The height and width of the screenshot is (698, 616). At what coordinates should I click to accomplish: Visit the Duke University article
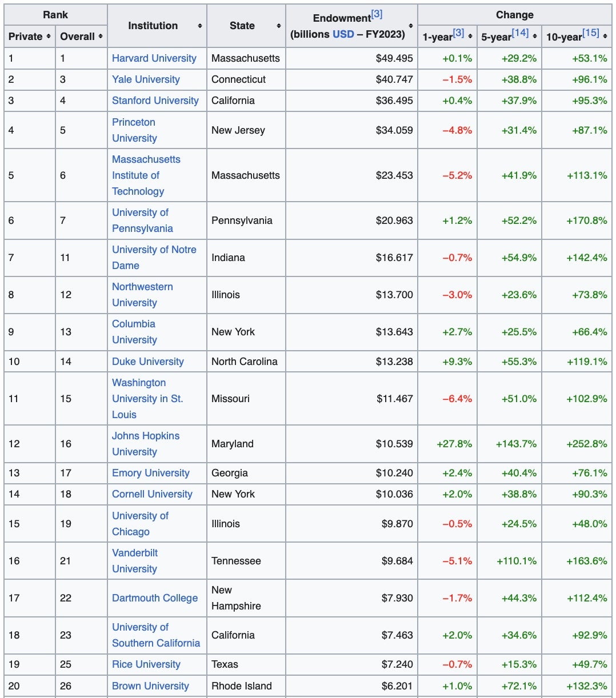pos(147,362)
